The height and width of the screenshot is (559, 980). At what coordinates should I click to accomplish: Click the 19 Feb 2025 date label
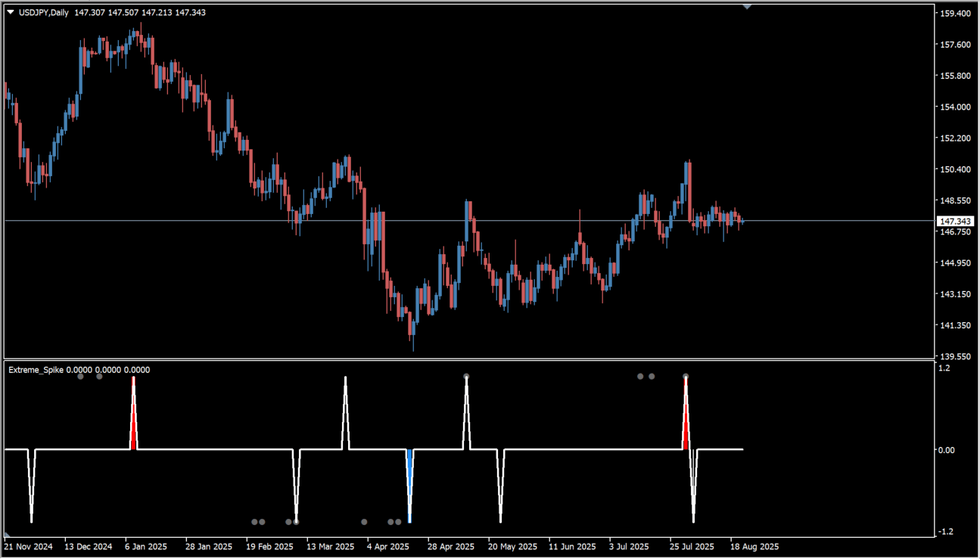point(269,546)
